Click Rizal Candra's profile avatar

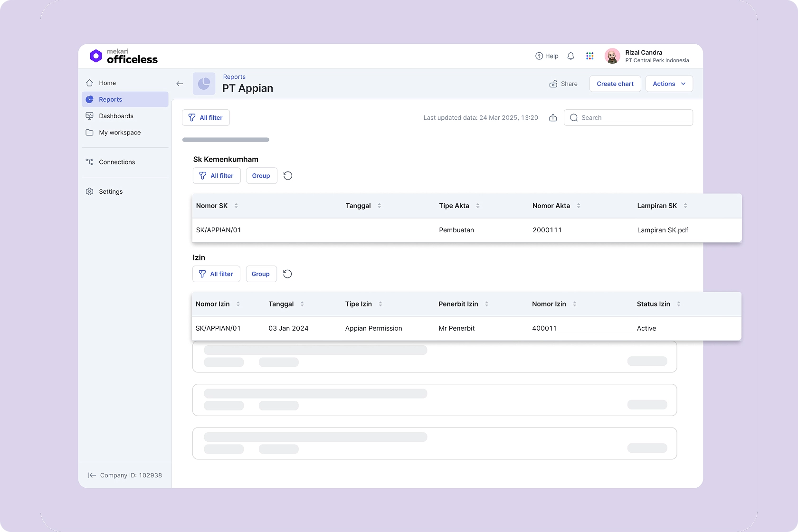pos(612,56)
